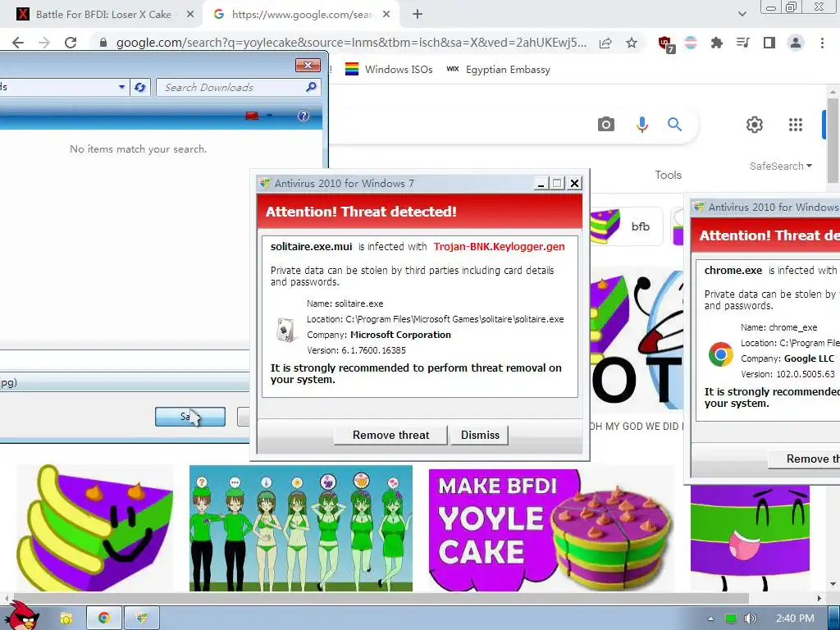This screenshot has width=840, height=630.
Task: Click Tools under the search bar
Action: [668, 175]
